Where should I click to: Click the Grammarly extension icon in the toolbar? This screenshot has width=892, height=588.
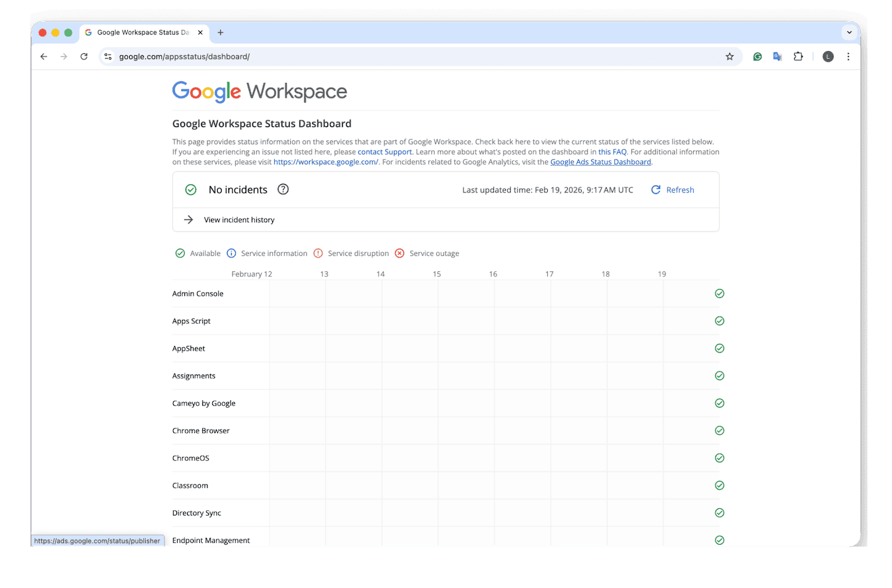[757, 57]
